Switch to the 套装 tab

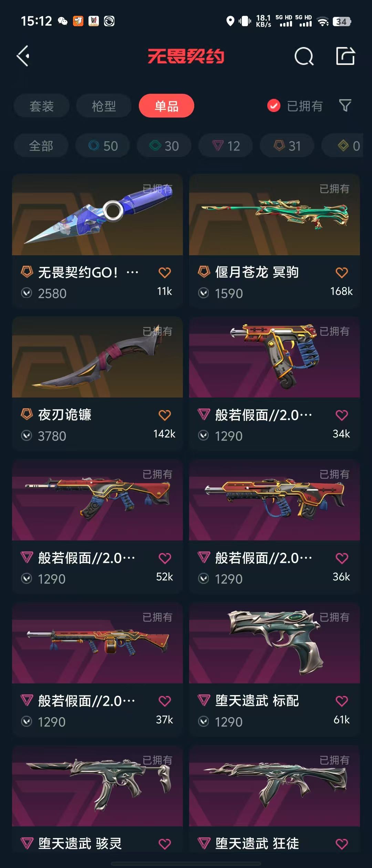coord(42,106)
